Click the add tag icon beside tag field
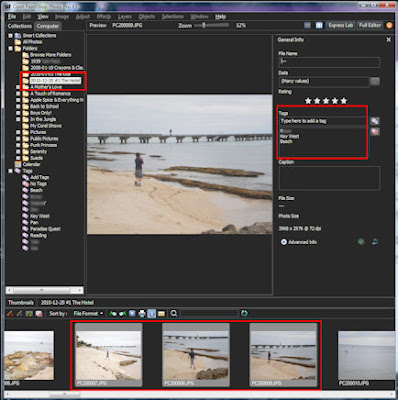 click(x=375, y=121)
